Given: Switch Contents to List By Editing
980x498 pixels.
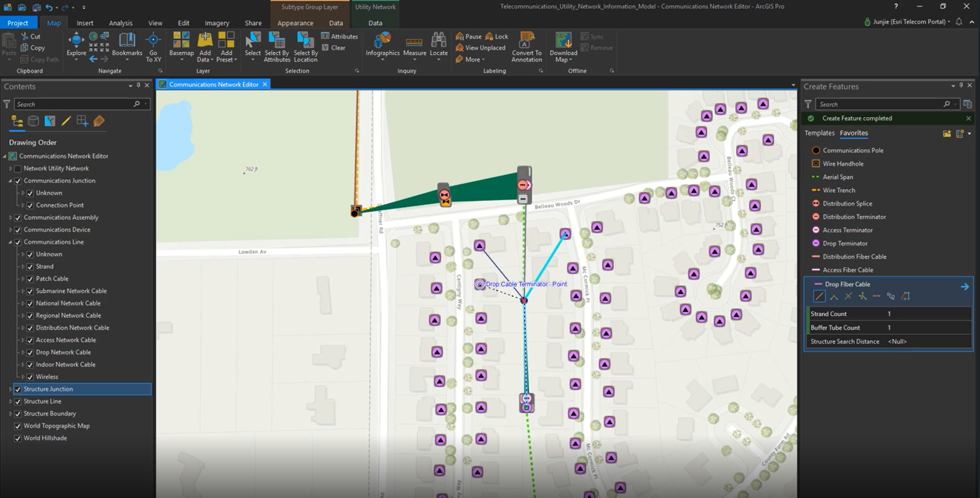Looking at the screenshot, I should 66,121.
